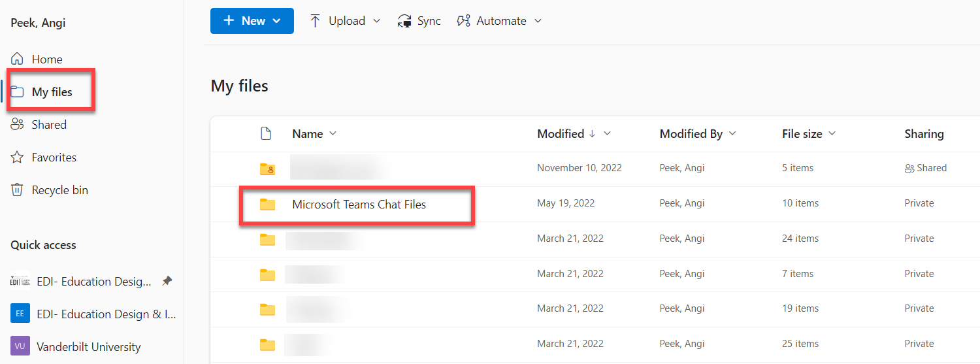
Task: Click the 10 items file size cell
Action: [x=800, y=203]
